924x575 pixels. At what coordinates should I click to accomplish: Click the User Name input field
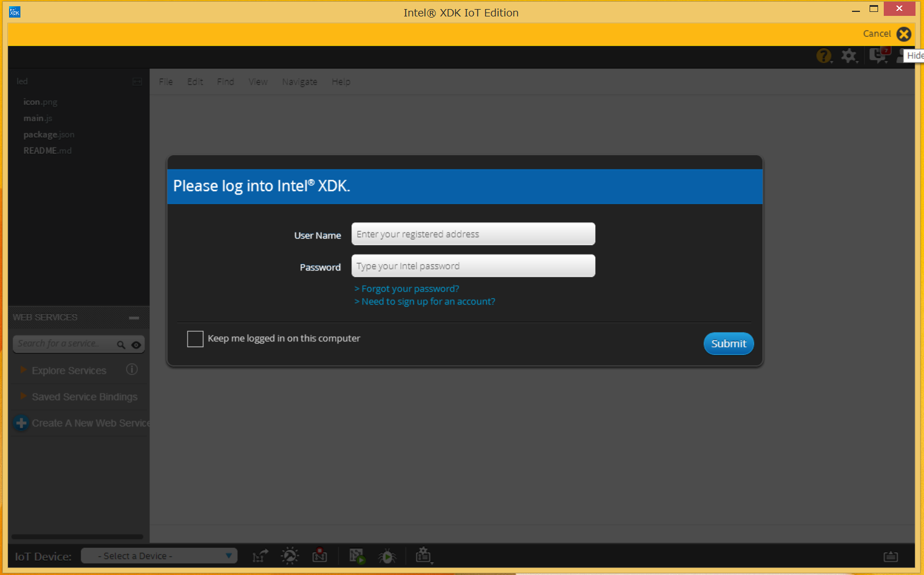[x=473, y=234]
